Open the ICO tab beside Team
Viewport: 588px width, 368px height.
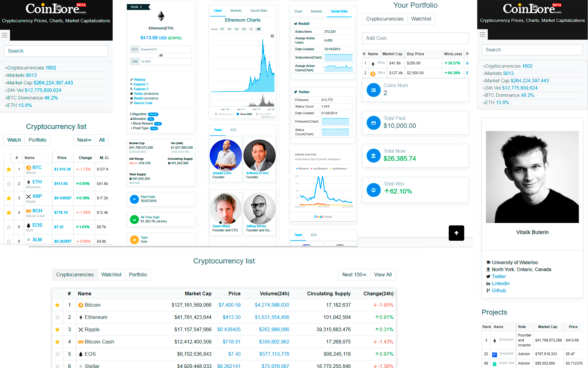233,130
